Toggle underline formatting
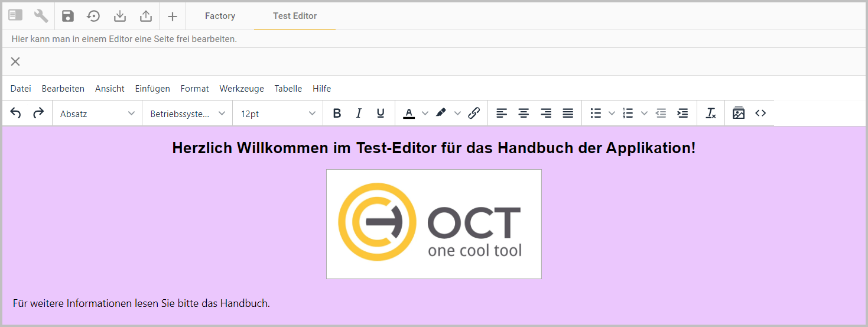Screen dimensions: 868x327 [381, 114]
